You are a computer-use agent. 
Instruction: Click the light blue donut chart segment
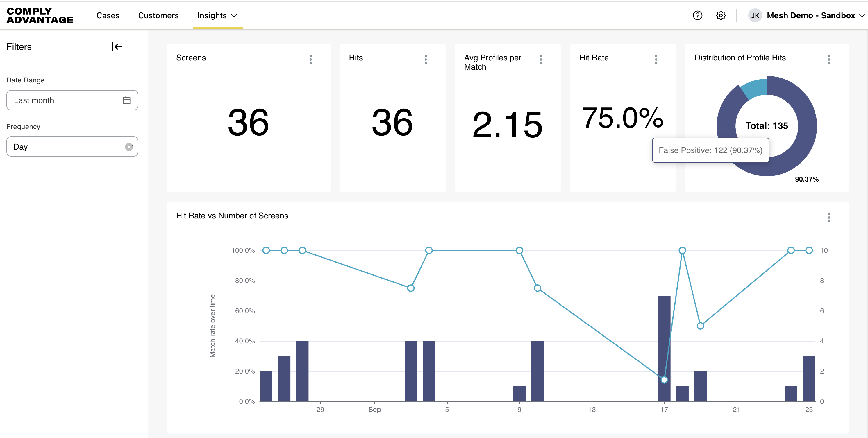tap(755, 87)
